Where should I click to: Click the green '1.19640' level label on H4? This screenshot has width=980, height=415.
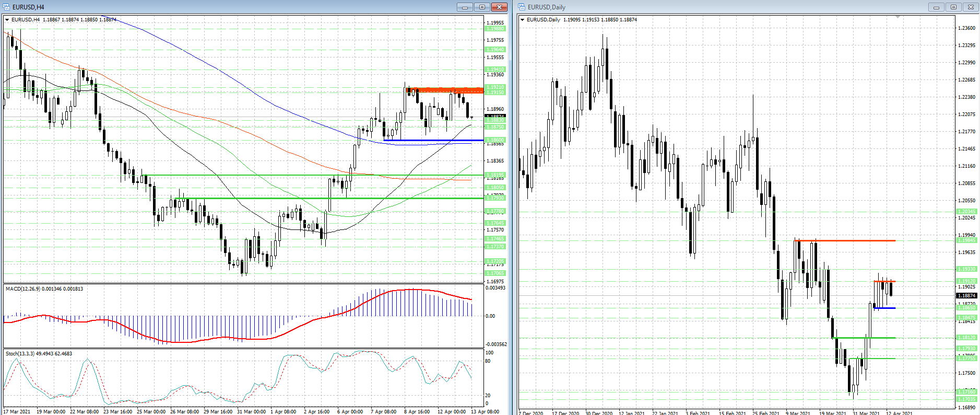[495, 50]
